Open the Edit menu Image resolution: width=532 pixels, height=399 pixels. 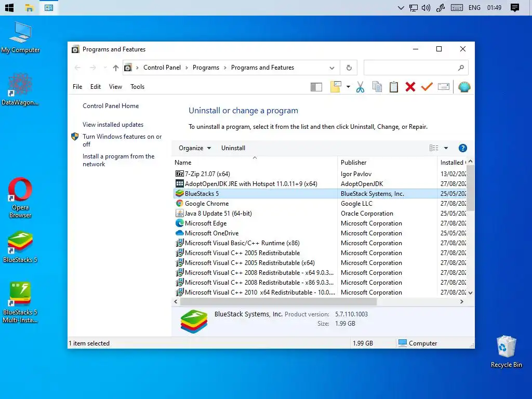[96, 87]
